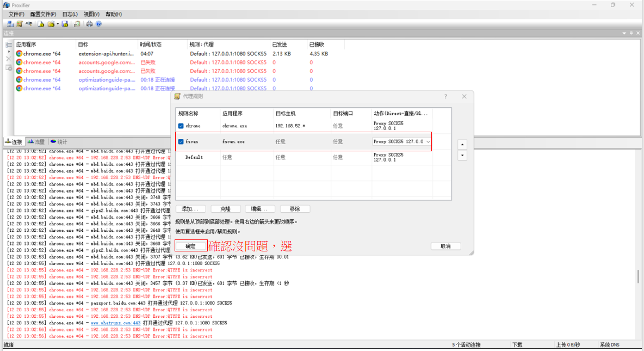Click the list view icon in the connections sidebar
Image resolution: width=644 pixels, height=351 pixels.
(9, 45)
